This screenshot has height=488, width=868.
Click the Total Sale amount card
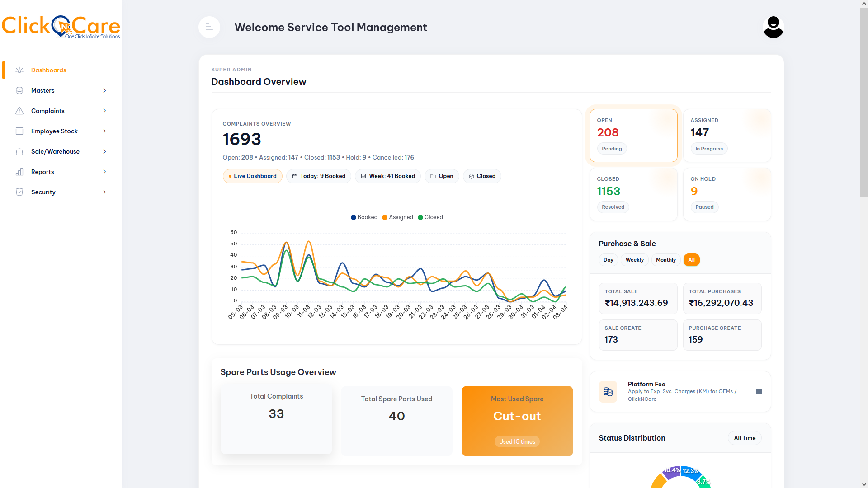coord(638,298)
